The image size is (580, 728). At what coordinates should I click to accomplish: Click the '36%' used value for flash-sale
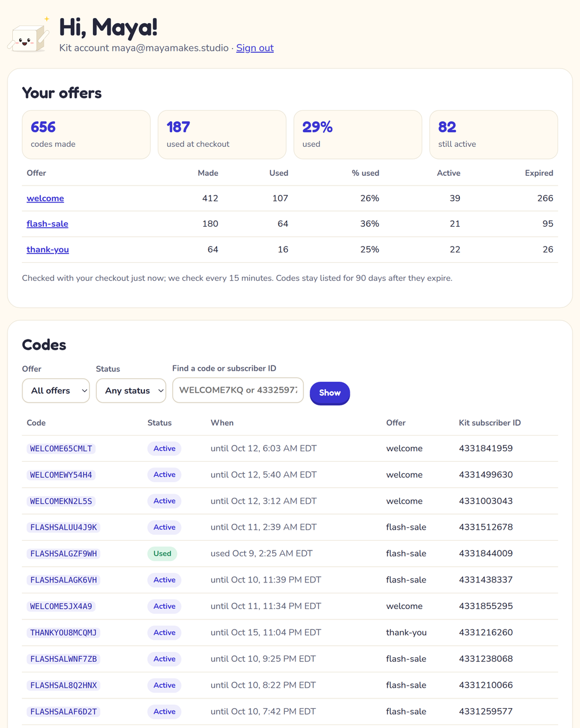(x=369, y=224)
